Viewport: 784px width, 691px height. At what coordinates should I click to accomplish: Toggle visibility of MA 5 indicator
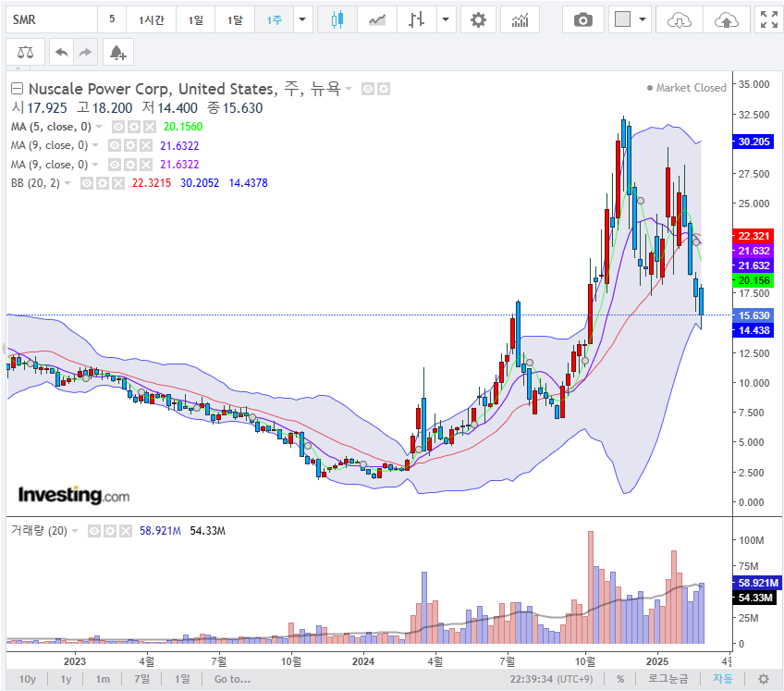click(117, 127)
